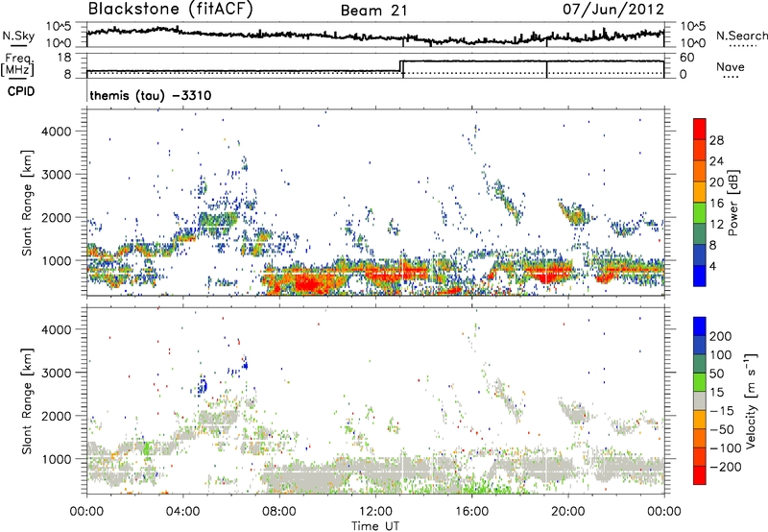Click the N.Search legend label
Viewport: 768px width, 532px height.
click(741, 36)
